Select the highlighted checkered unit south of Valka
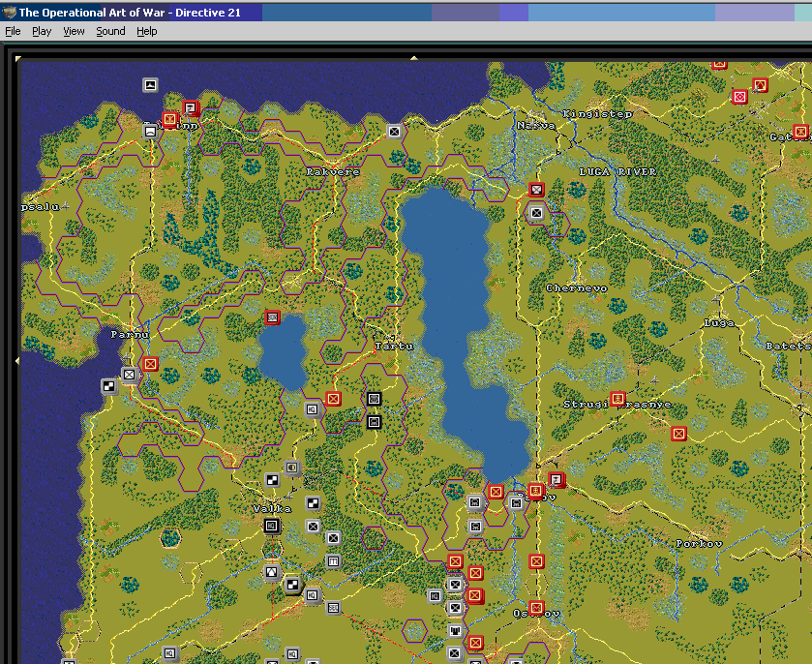Screen dimensions: 812x664 click(292, 586)
